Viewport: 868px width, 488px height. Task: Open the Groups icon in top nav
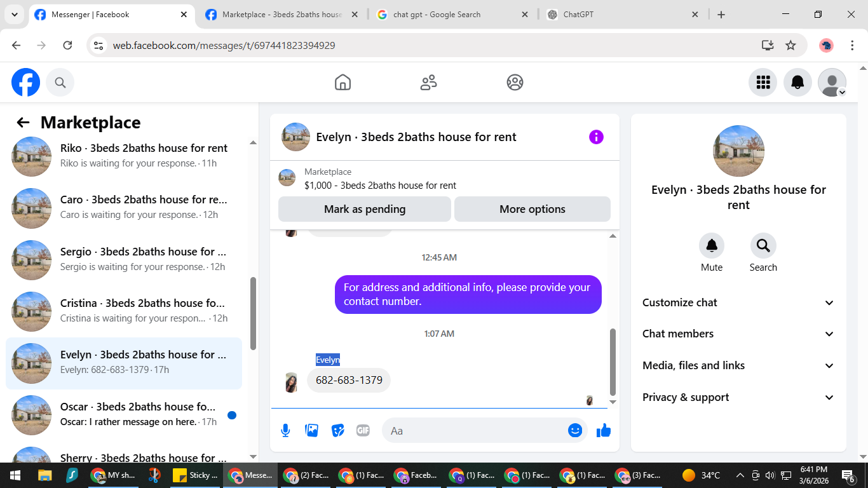pos(515,83)
